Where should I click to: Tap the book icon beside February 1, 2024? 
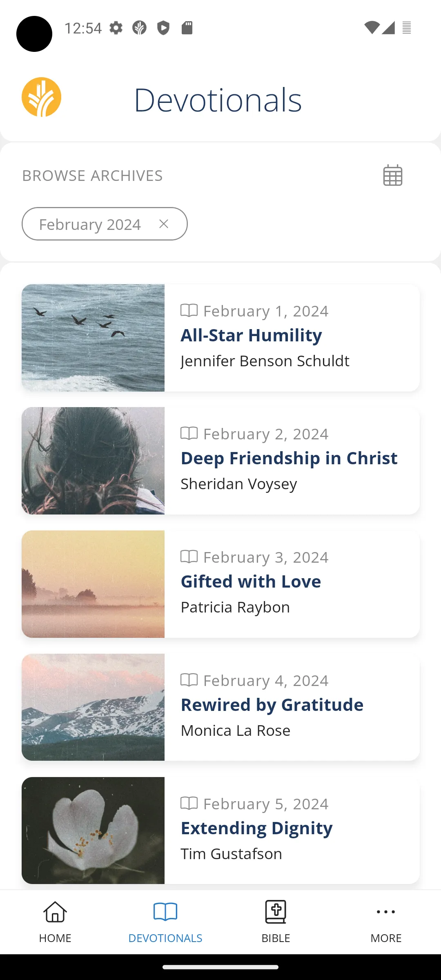point(189,311)
